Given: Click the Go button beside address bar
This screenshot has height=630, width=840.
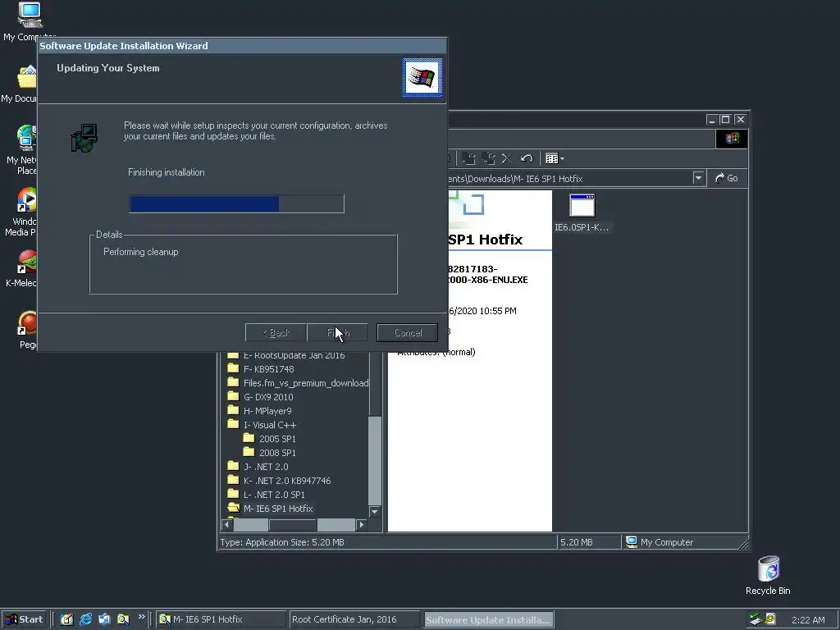Looking at the screenshot, I should 727,178.
